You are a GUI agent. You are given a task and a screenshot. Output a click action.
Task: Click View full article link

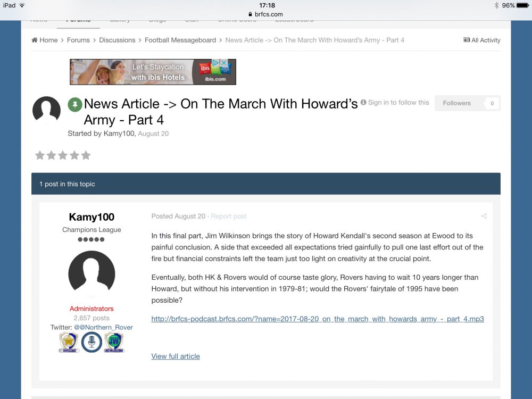pos(176,356)
